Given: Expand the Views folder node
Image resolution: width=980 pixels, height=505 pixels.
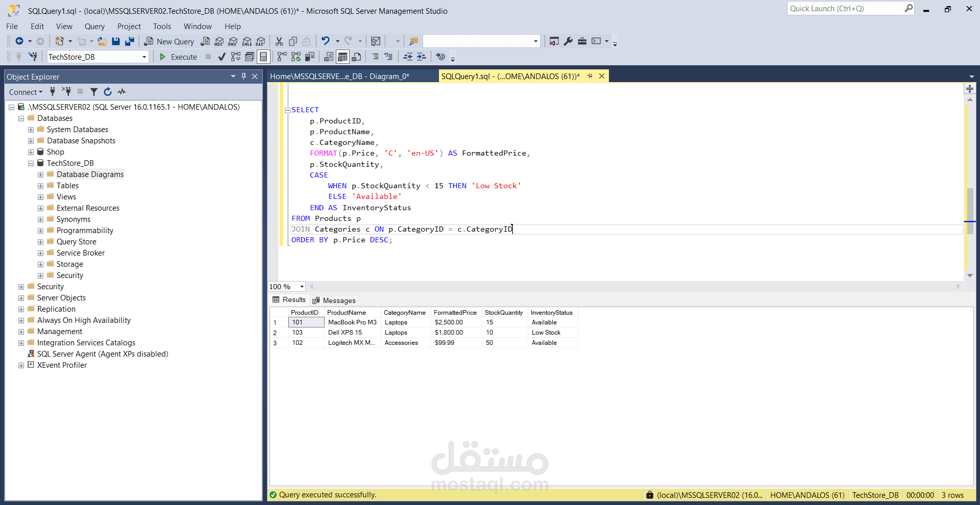Looking at the screenshot, I should click(40, 197).
